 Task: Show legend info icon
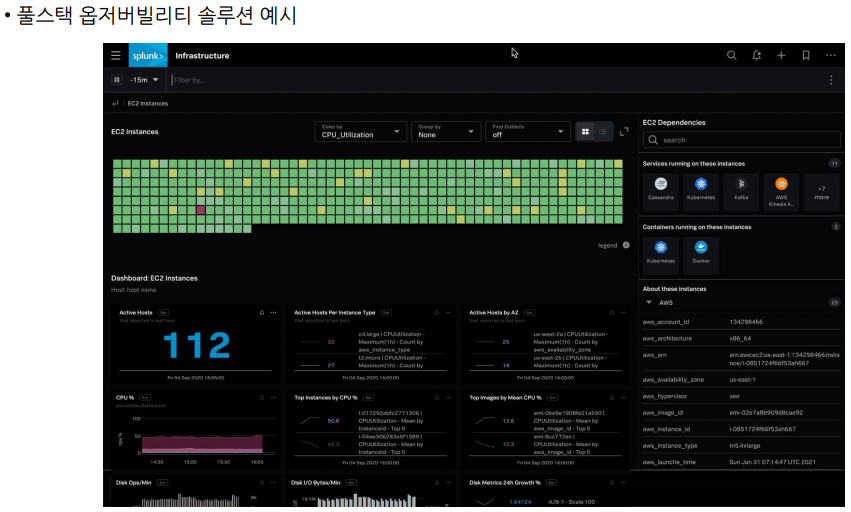(626, 245)
